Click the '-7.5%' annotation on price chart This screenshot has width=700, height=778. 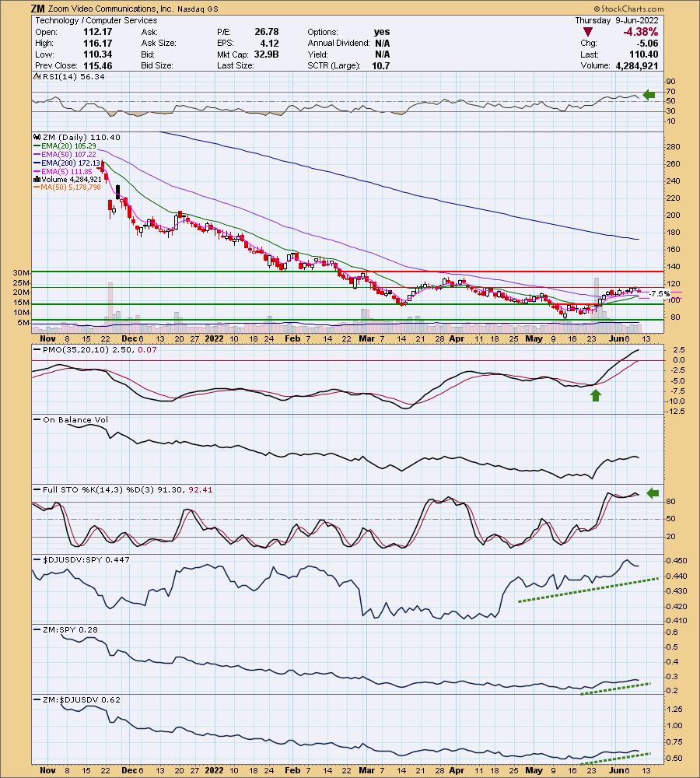point(660,294)
